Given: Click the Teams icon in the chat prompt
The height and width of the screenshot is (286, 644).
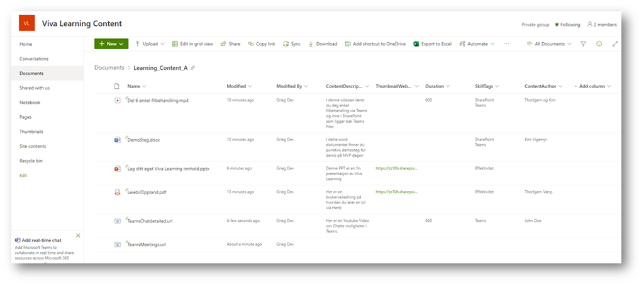Looking at the screenshot, I should pyautogui.click(x=18, y=240).
